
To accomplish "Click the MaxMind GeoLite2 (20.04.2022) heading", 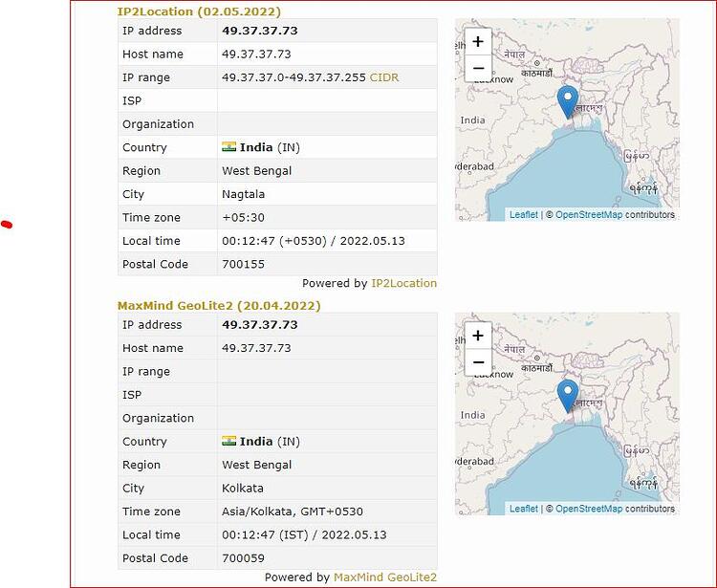I will pos(219,305).
